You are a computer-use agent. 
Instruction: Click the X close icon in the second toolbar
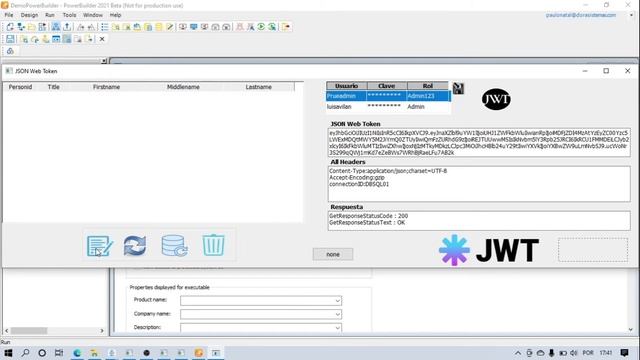click(x=102, y=39)
